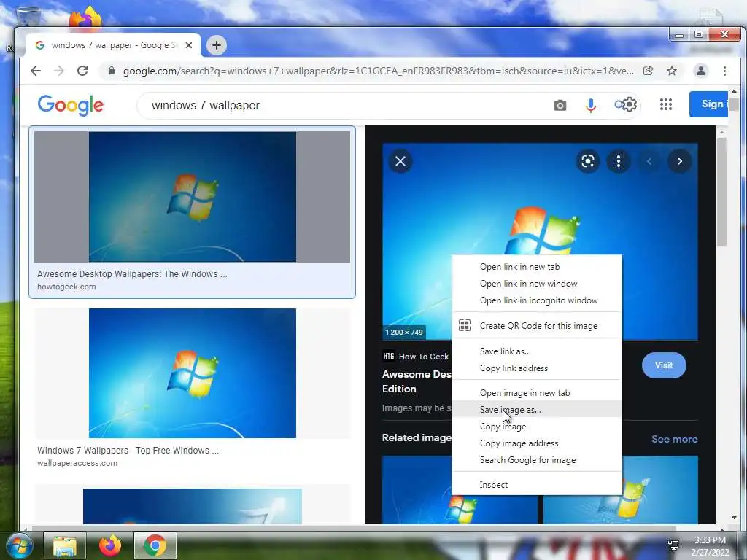Screen dimensions: 747x560
Task: Click the address bar URL
Action: (x=379, y=71)
